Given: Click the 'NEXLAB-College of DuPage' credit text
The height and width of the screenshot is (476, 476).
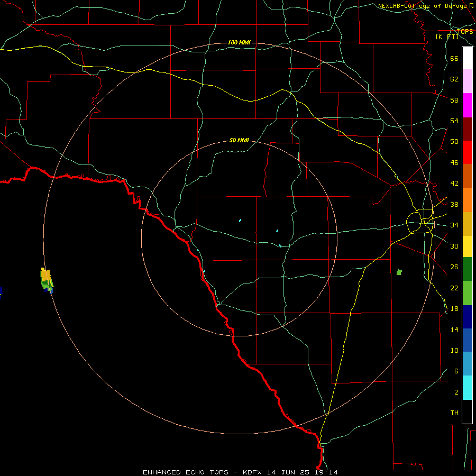Looking at the screenshot, I should [422, 6].
